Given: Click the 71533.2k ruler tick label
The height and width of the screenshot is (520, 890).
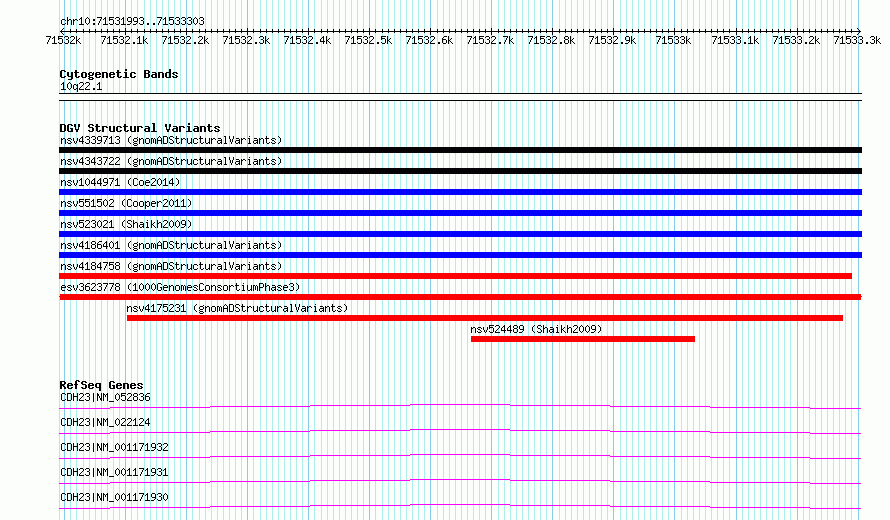Looking at the screenshot, I should pyautogui.click(x=796, y=40).
